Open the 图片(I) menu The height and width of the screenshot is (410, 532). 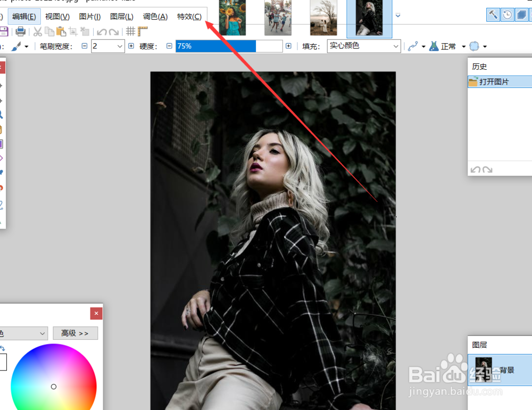89,17
